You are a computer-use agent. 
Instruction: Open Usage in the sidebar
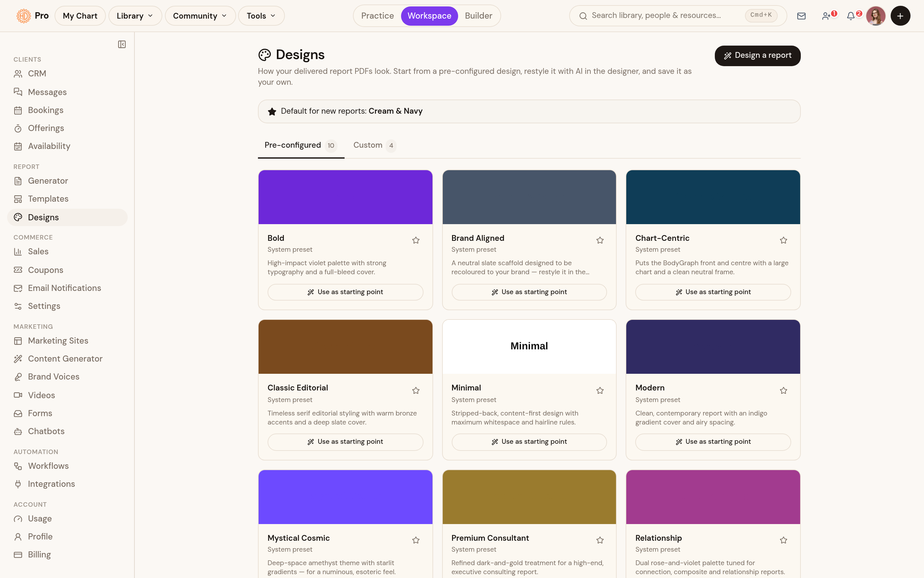(x=67, y=519)
